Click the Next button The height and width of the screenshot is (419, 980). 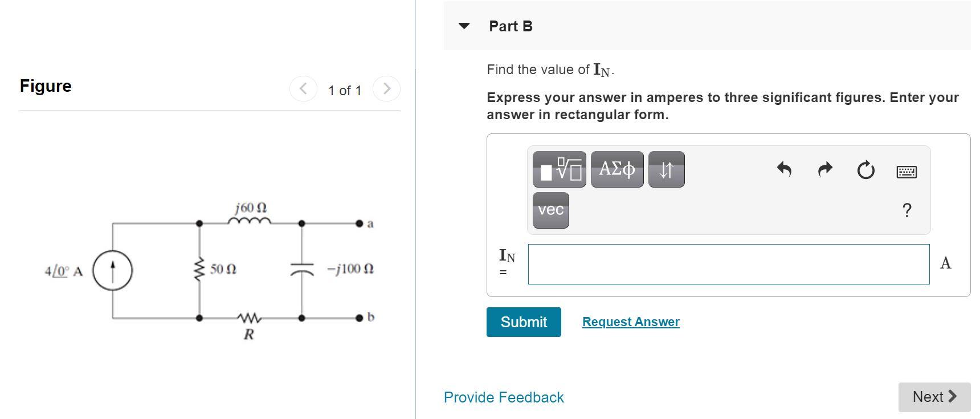(933, 397)
